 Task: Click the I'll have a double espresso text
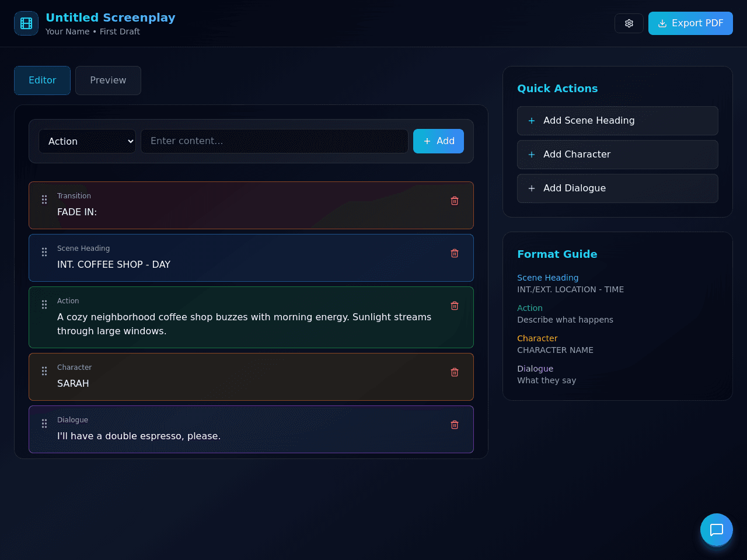tap(139, 436)
